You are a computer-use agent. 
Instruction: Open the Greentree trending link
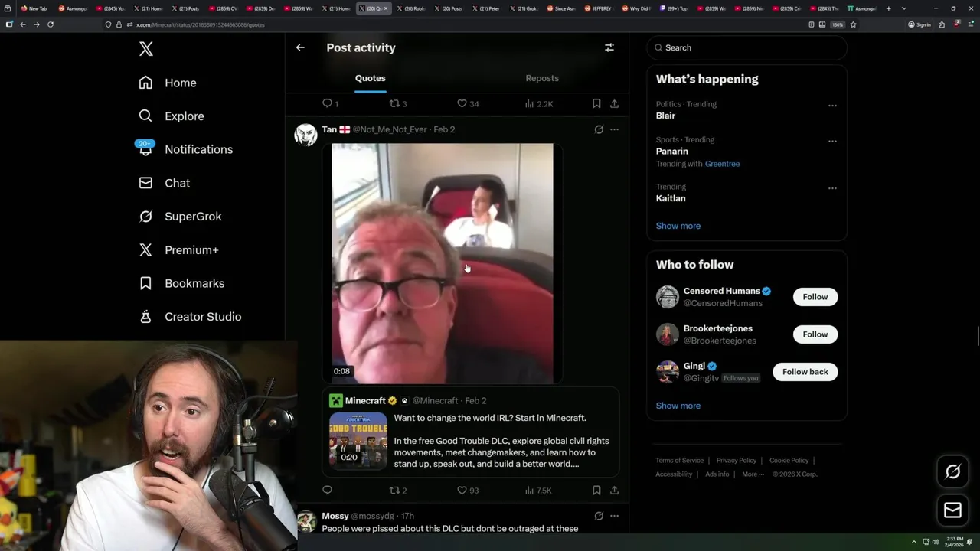pos(722,164)
